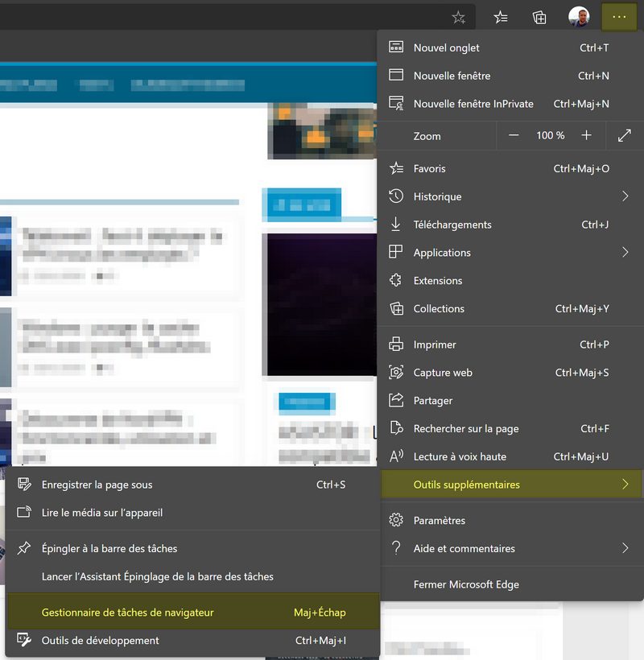
Task: Click the 100 % zoom value
Action: [550, 135]
